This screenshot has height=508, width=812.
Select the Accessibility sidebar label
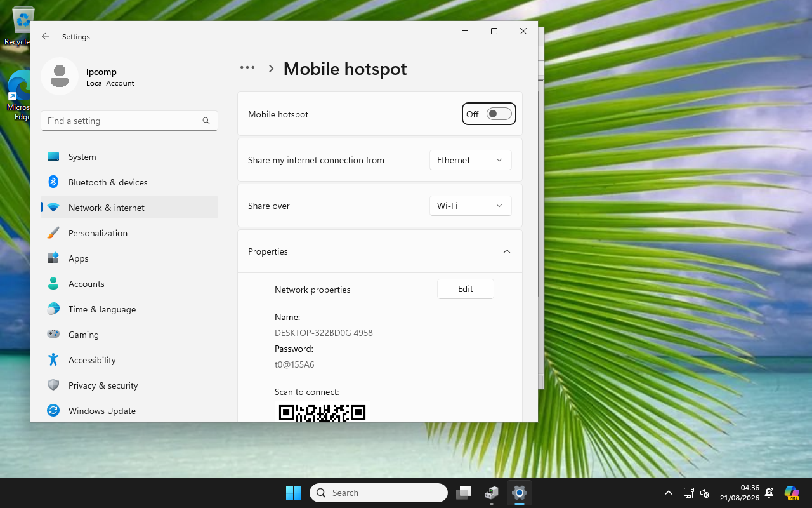(92, 360)
